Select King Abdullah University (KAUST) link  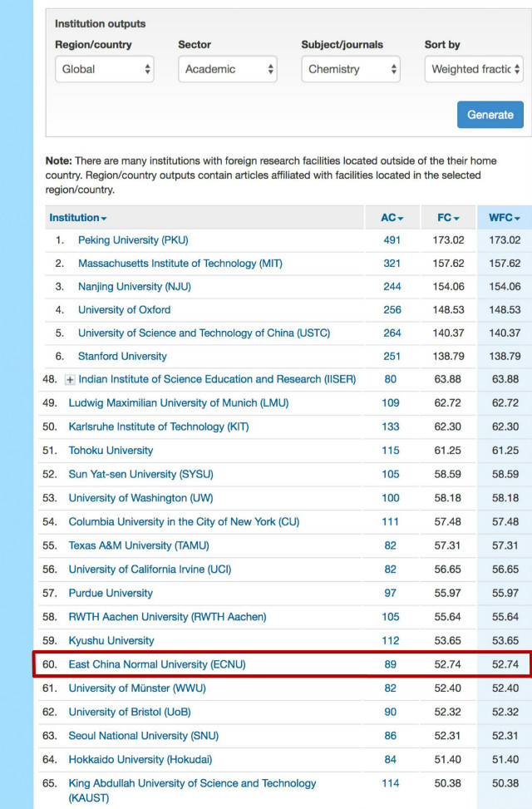[x=192, y=783]
